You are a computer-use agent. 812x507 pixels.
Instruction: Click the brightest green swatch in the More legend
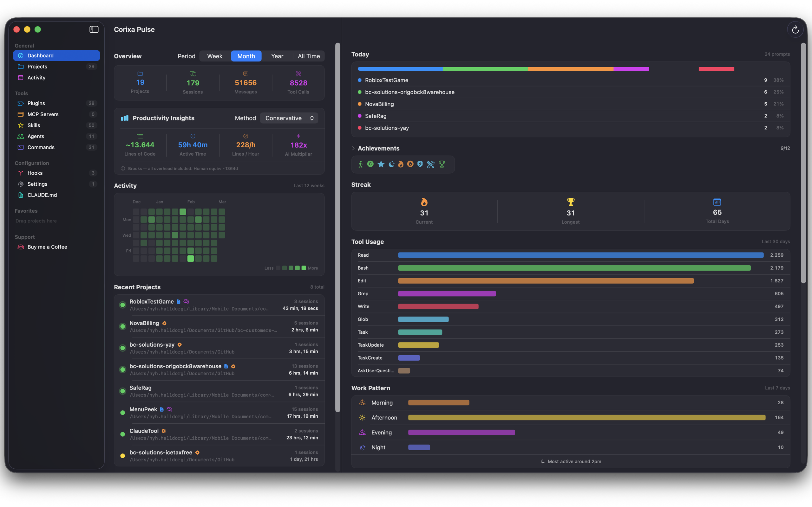pos(304,268)
